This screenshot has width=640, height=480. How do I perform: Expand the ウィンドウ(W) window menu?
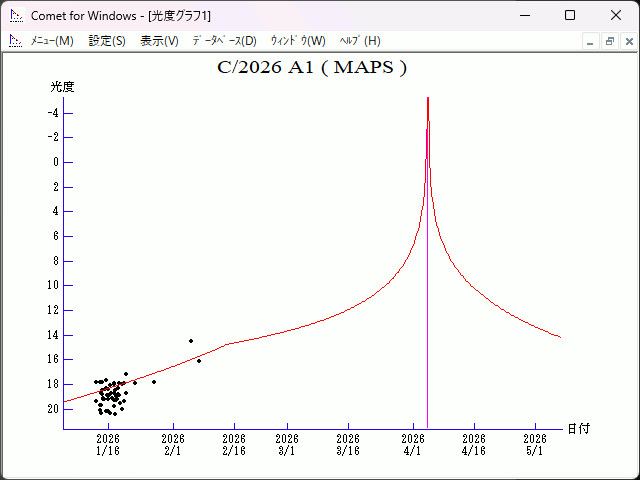coord(298,41)
